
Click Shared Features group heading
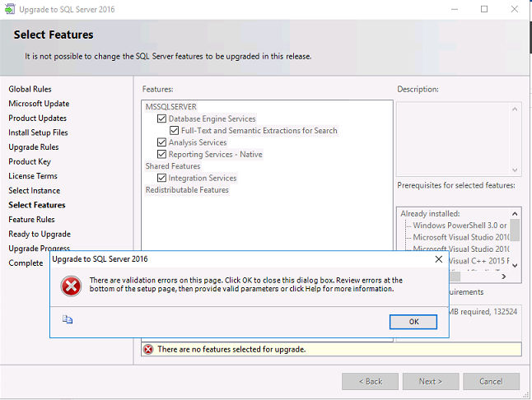(x=173, y=166)
